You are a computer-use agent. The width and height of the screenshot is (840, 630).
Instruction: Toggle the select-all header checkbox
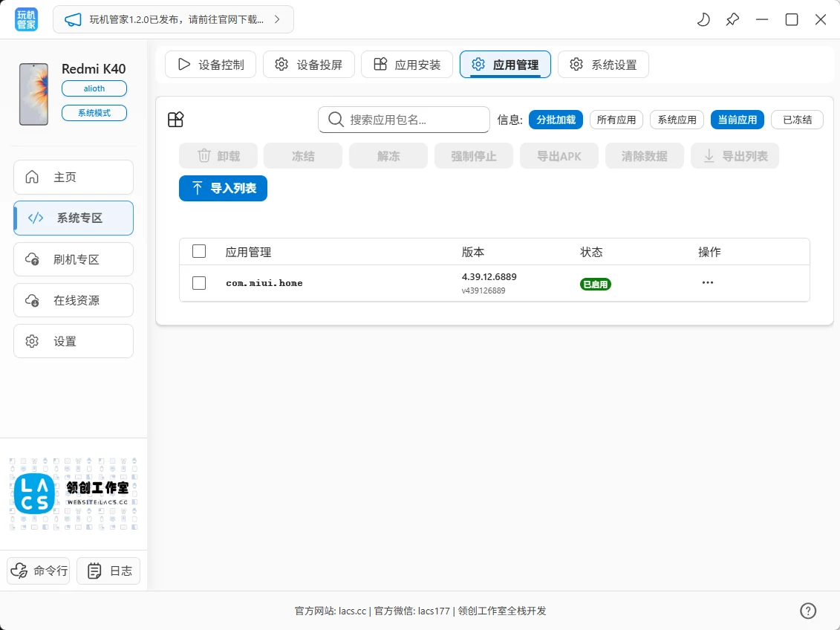(x=199, y=252)
